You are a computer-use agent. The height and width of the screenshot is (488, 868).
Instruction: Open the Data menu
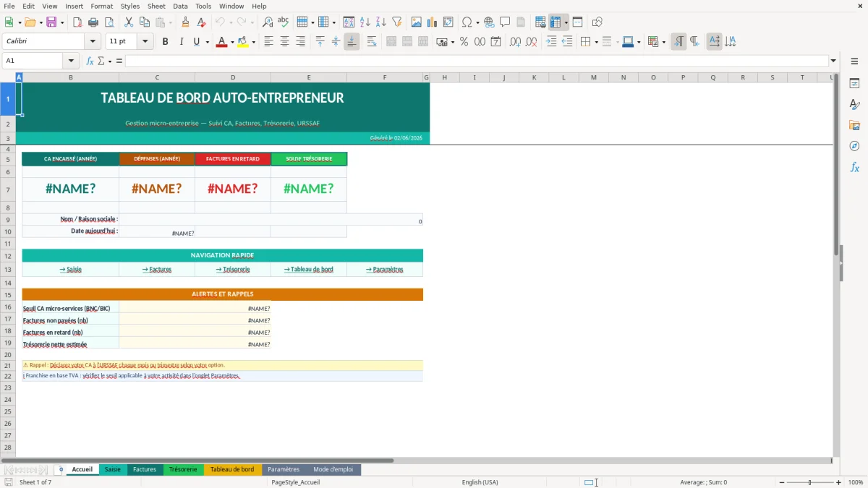[x=180, y=6]
